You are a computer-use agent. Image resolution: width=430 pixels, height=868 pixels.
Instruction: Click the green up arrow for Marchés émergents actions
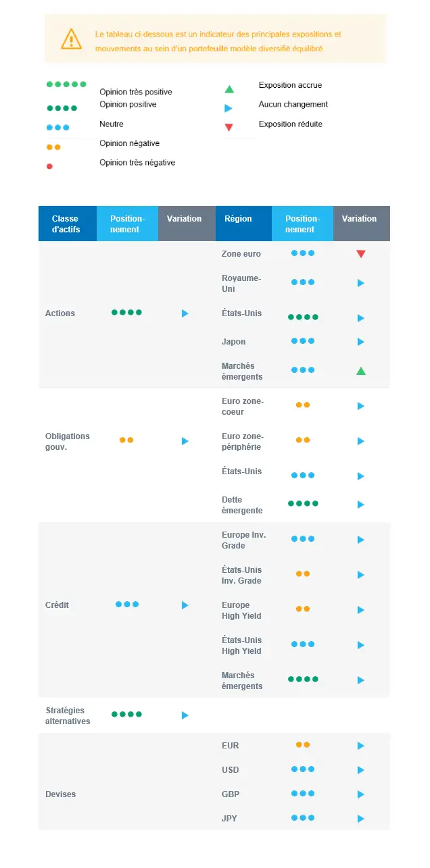361,371
